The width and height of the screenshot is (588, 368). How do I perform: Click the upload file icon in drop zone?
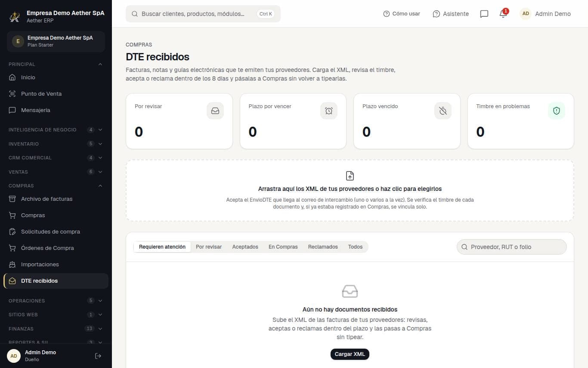point(350,176)
